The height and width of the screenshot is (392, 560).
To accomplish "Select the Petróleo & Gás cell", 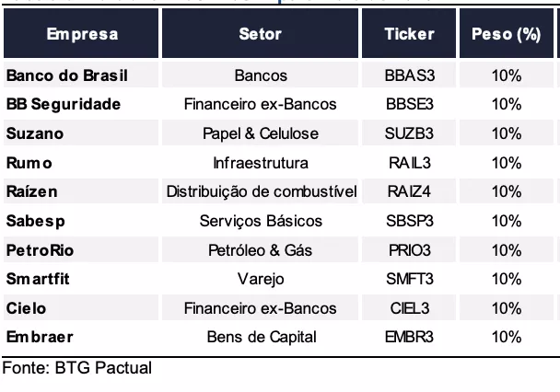I will [261, 249].
